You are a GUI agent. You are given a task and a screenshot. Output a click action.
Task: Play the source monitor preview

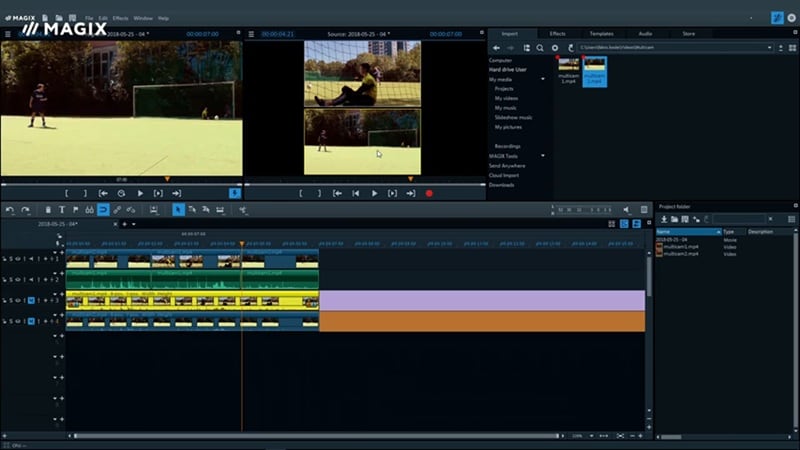coord(374,193)
